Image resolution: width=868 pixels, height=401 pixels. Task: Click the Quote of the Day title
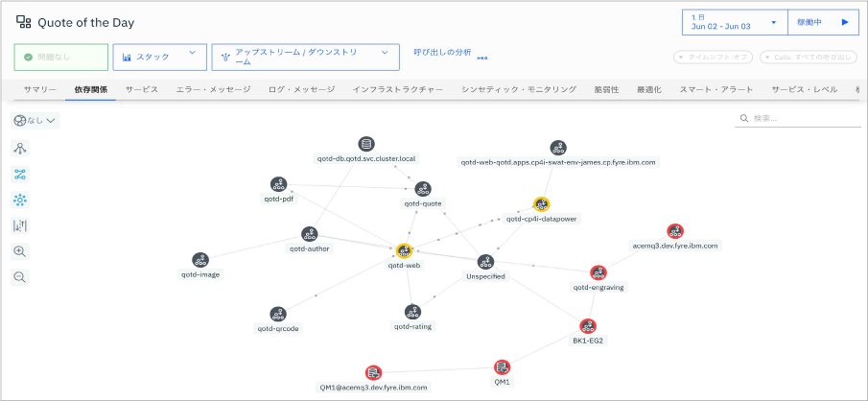tap(85, 23)
